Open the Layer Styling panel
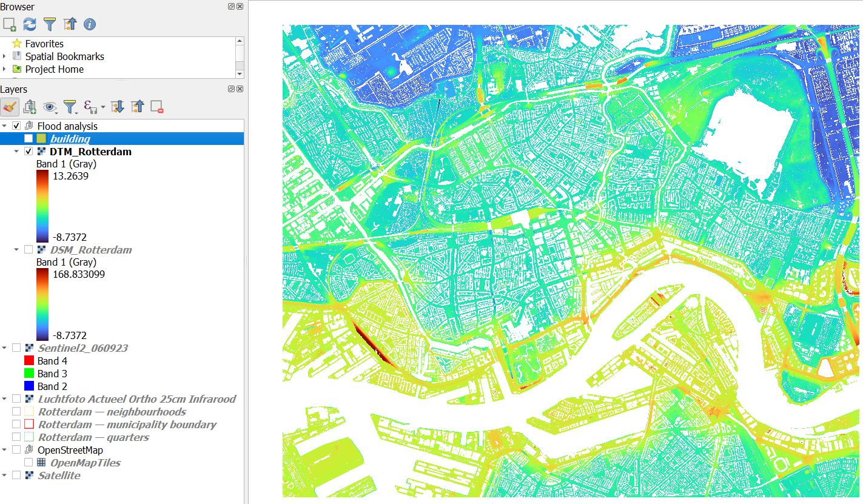This screenshot has width=863, height=504. pyautogui.click(x=10, y=107)
